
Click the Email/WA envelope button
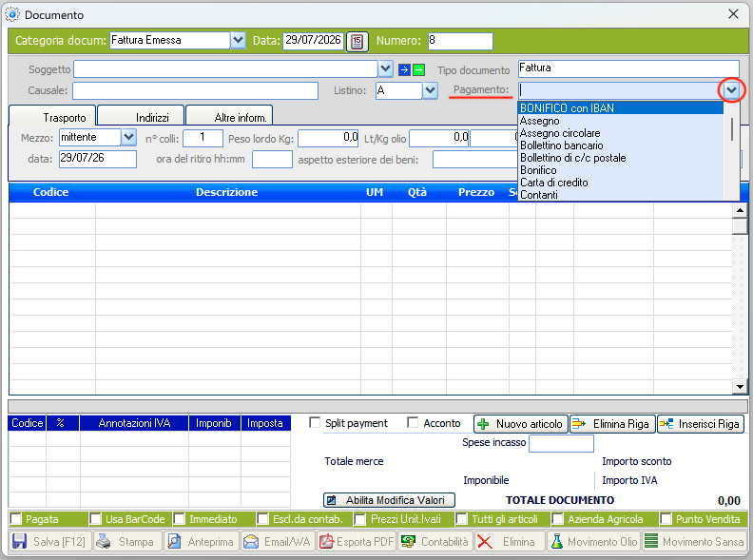pyautogui.click(x=278, y=541)
